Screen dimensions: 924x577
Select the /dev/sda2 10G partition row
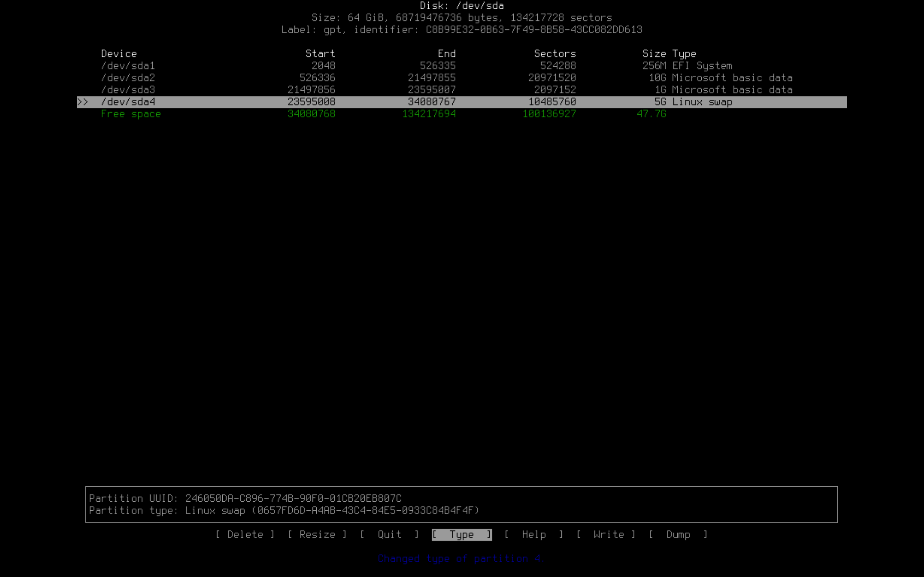pyautogui.click(x=128, y=78)
